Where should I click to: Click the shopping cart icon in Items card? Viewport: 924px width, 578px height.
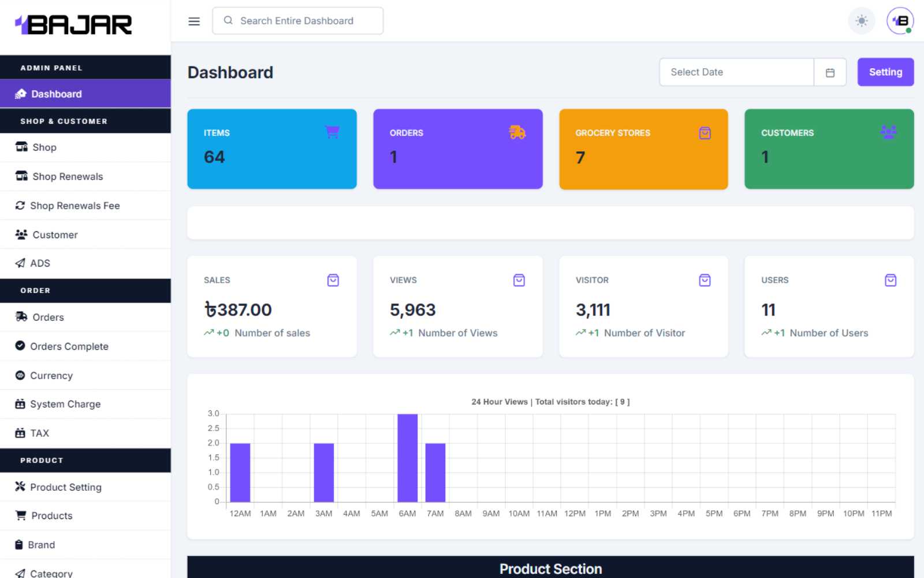(332, 132)
